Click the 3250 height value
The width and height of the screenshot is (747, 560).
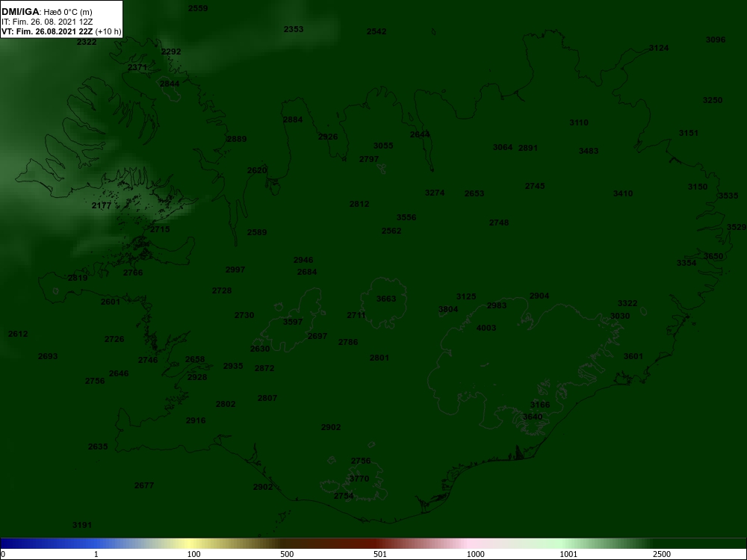(x=713, y=100)
